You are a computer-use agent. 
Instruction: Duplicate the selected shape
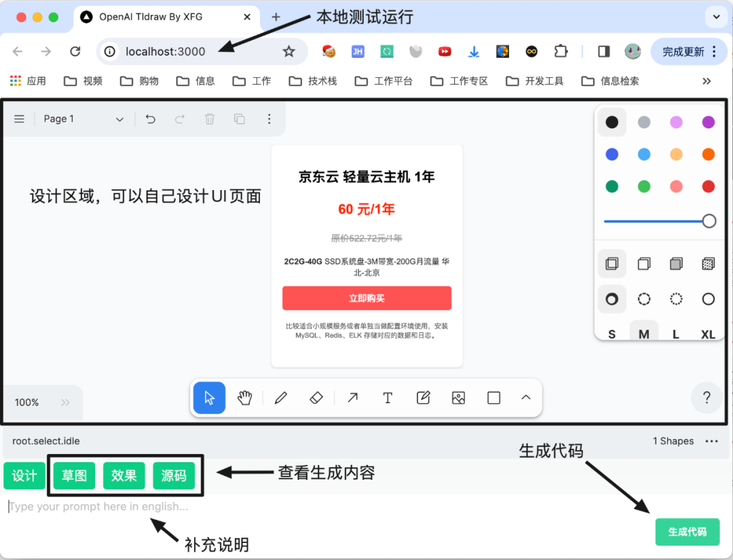tap(240, 119)
